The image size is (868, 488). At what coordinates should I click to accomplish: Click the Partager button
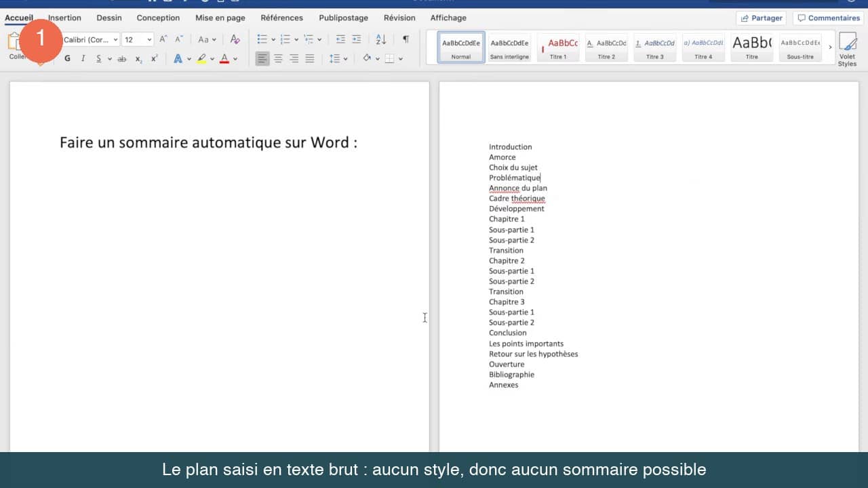(x=761, y=18)
